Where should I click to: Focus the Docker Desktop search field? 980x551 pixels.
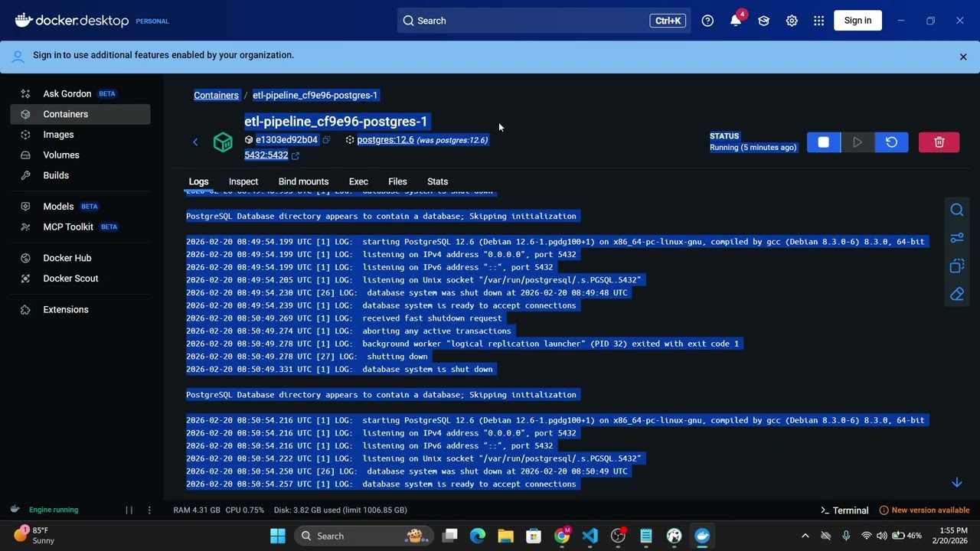pyautogui.click(x=544, y=21)
